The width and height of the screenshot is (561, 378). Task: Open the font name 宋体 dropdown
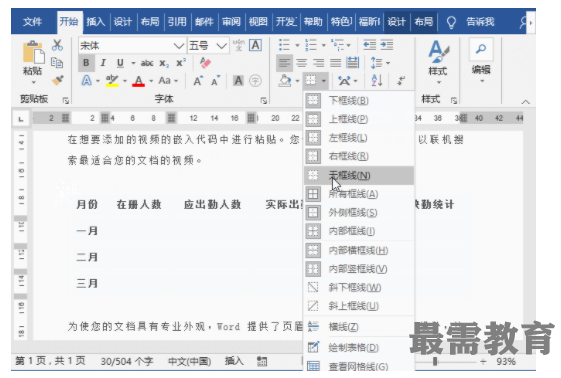tap(178, 45)
